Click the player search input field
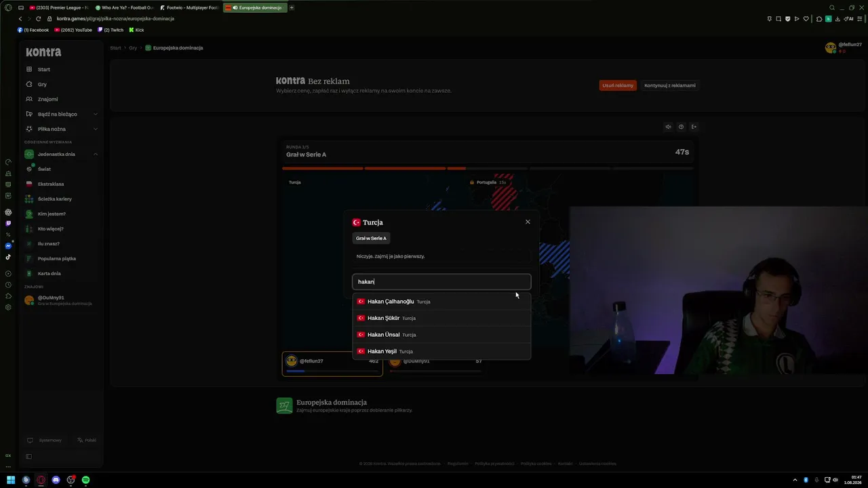This screenshot has height=488, width=868. (441, 281)
